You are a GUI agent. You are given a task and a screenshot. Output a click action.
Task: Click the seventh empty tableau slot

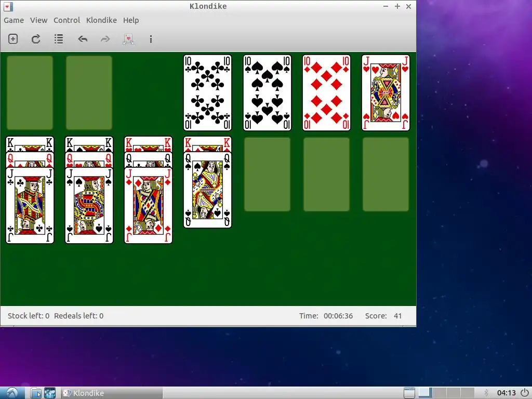click(386, 175)
